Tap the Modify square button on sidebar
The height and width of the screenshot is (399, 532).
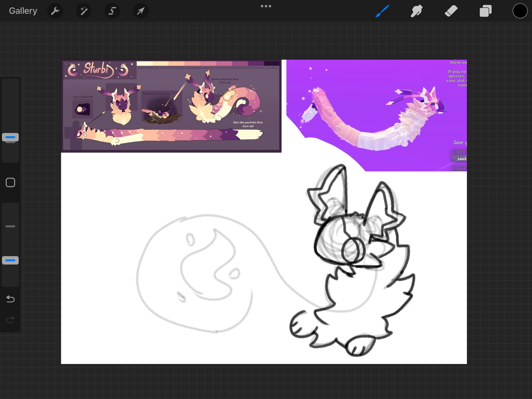pos(10,182)
